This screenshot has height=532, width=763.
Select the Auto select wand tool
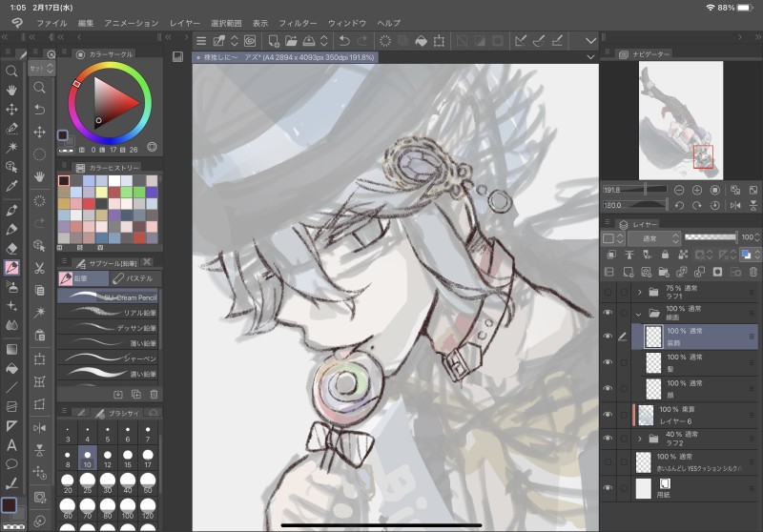tap(11, 148)
